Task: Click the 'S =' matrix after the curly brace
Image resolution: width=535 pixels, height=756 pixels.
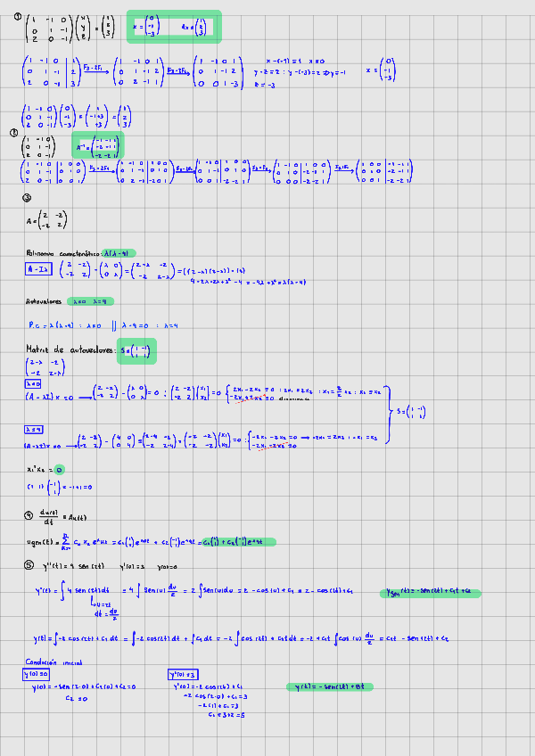Action: (x=411, y=412)
